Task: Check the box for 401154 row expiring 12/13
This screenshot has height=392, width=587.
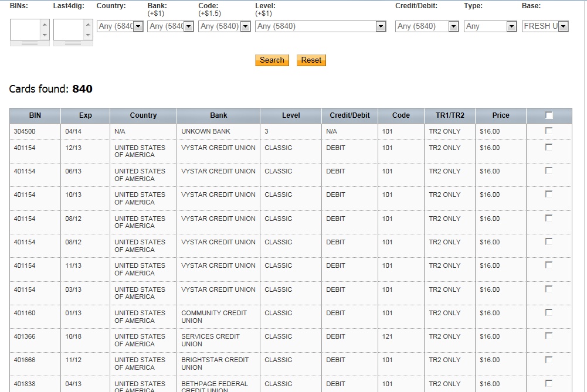Action: point(549,148)
